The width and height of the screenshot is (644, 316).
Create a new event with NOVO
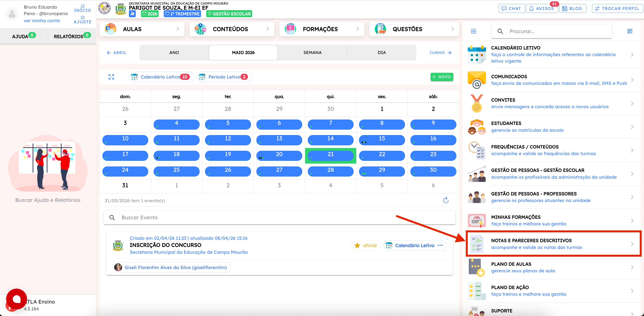tap(442, 77)
